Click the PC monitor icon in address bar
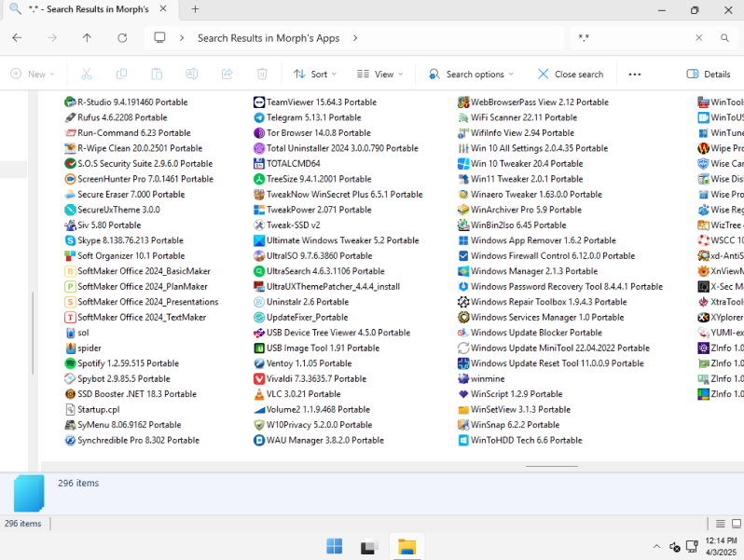 160,37
